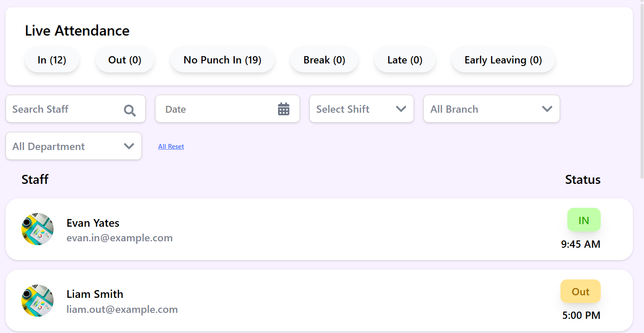Toggle the Late (0) attendance filter
Image resolution: width=644 pixels, height=333 pixels.
[404, 60]
